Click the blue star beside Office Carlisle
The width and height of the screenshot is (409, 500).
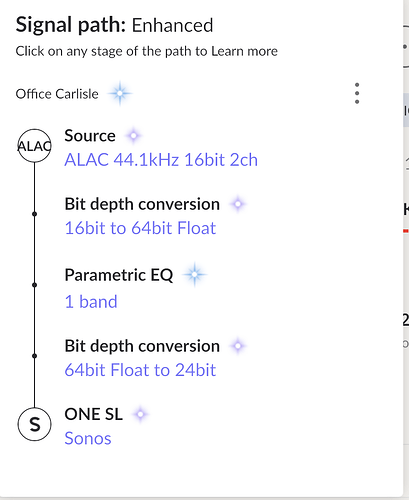(x=120, y=93)
